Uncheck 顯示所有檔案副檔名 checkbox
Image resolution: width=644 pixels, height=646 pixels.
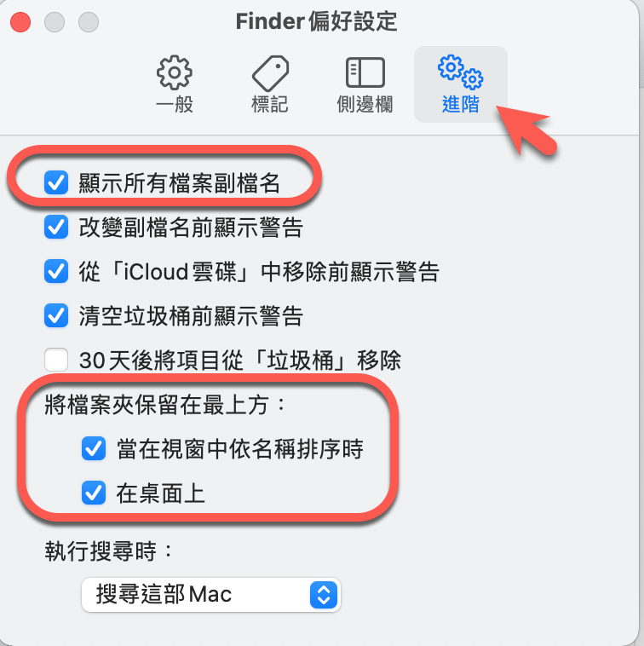(x=56, y=182)
